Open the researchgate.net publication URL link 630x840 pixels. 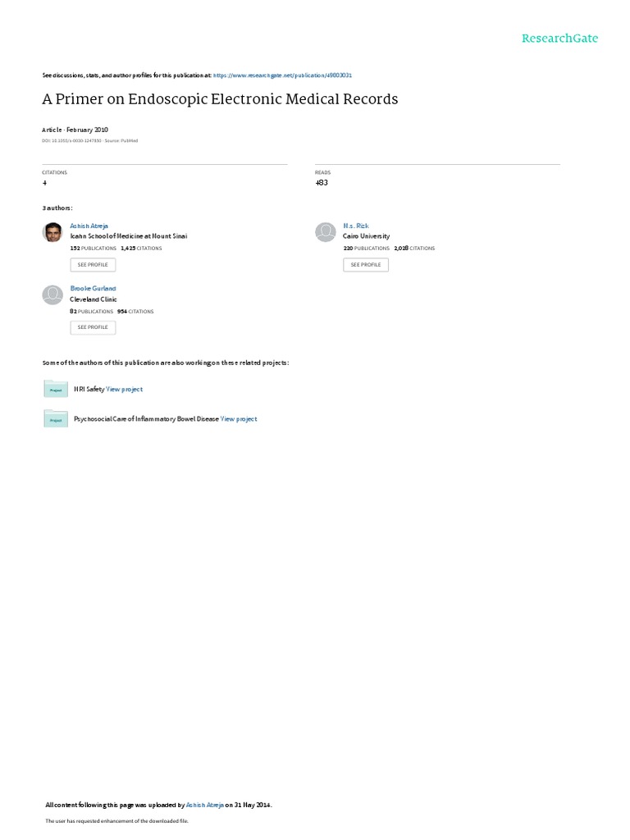[282, 75]
